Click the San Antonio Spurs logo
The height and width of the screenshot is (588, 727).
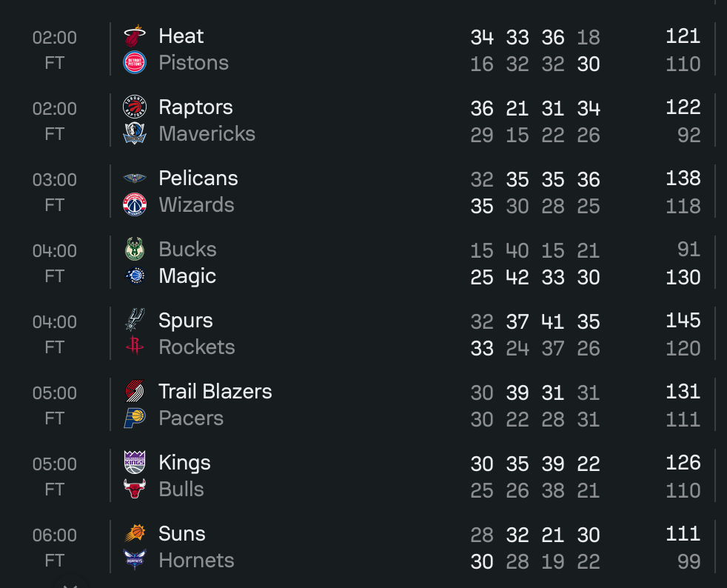(135, 321)
